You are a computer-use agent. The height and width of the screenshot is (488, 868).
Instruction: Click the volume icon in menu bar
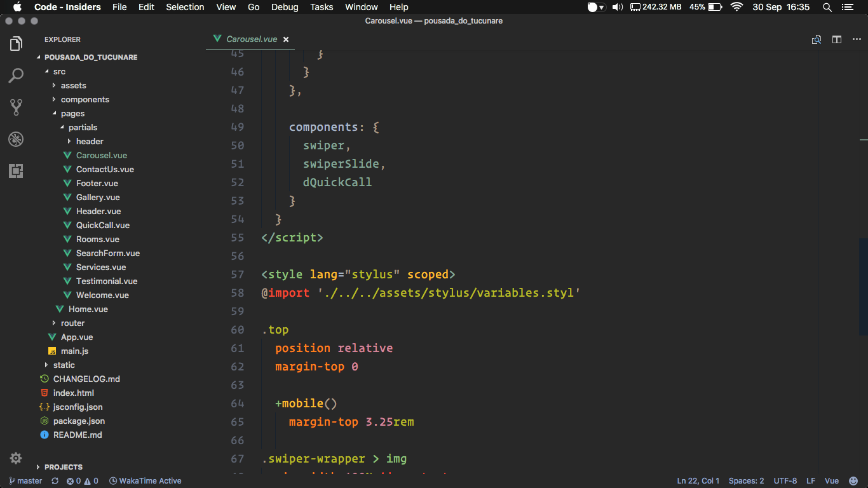tap(617, 7)
